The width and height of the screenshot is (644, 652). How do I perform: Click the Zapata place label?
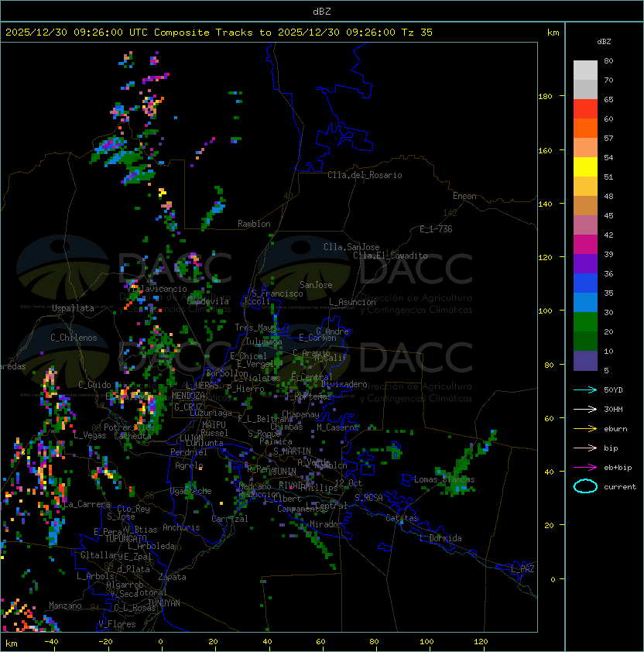click(x=172, y=577)
